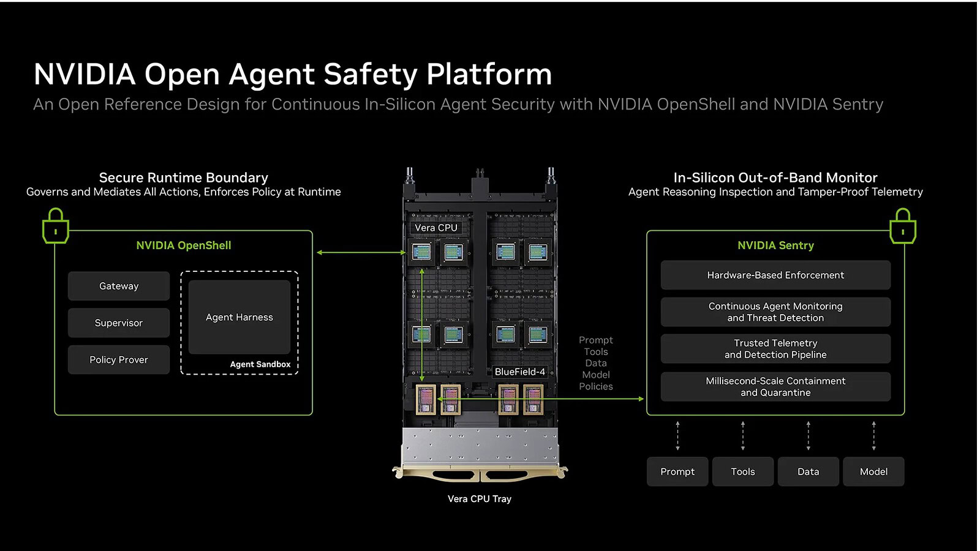The height and width of the screenshot is (551, 980).
Task: Select Millisecond-Scale Containment and Quarantine box
Action: tap(775, 386)
